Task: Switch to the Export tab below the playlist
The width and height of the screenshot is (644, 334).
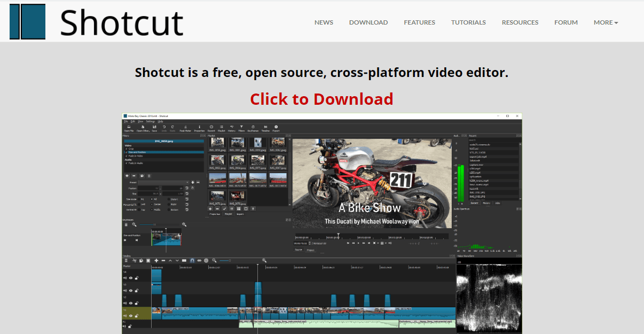Action: (x=240, y=214)
